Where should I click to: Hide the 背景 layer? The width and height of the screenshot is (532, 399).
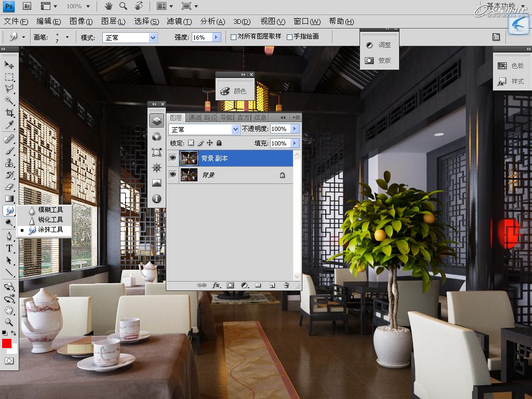(172, 175)
